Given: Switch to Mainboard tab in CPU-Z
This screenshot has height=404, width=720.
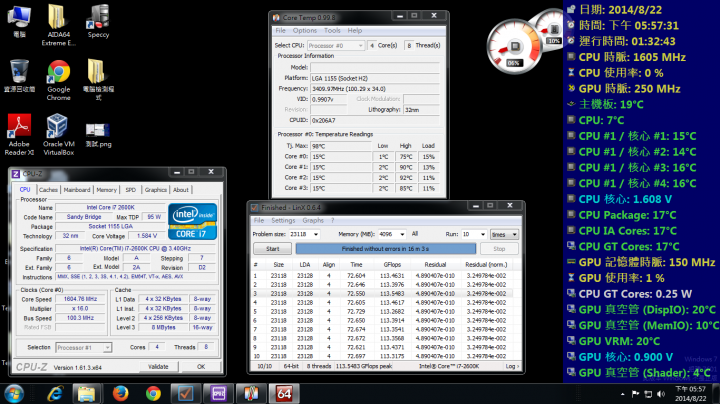Looking at the screenshot, I should (x=77, y=190).
